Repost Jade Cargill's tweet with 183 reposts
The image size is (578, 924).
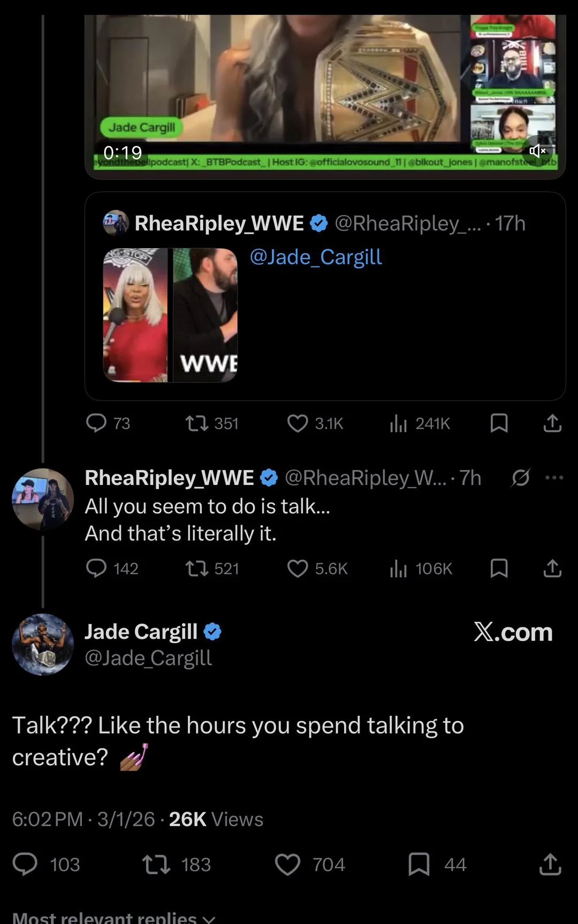pyautogui.click(x=156, y=864)
